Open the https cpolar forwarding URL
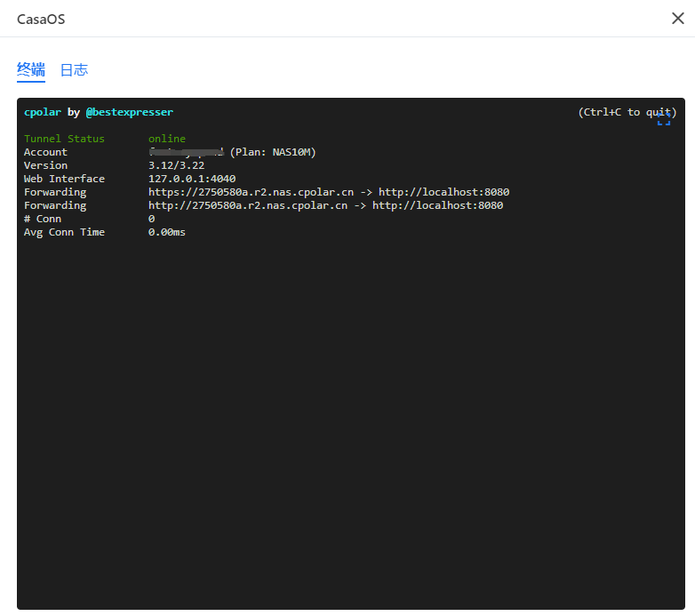 coord(251,192)
